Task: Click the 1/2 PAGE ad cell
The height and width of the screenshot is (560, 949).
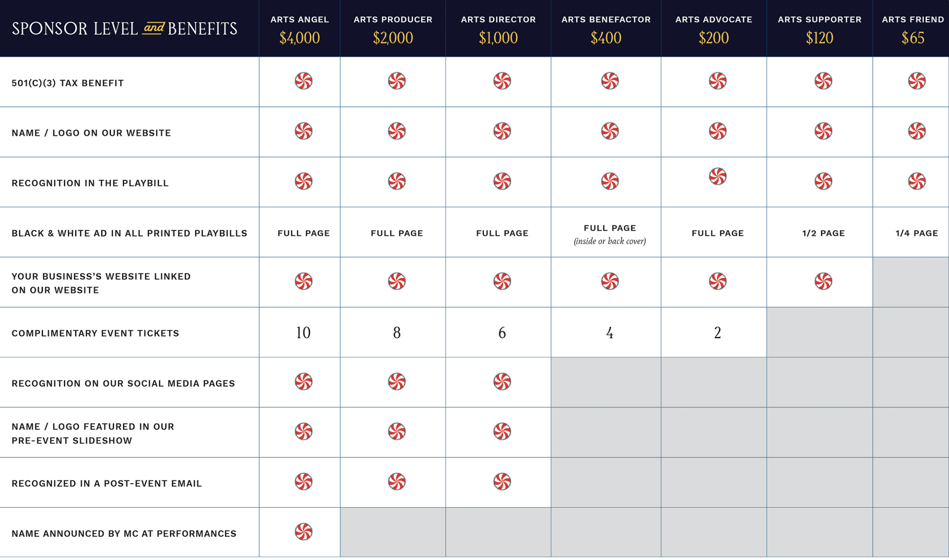Action: (x=823, y=234)
